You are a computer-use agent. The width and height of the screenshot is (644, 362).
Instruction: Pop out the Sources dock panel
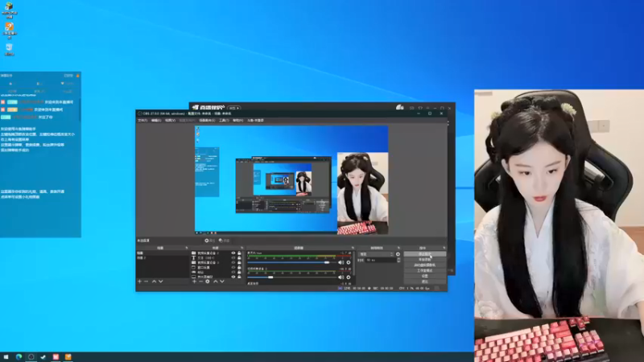(242, 248)
